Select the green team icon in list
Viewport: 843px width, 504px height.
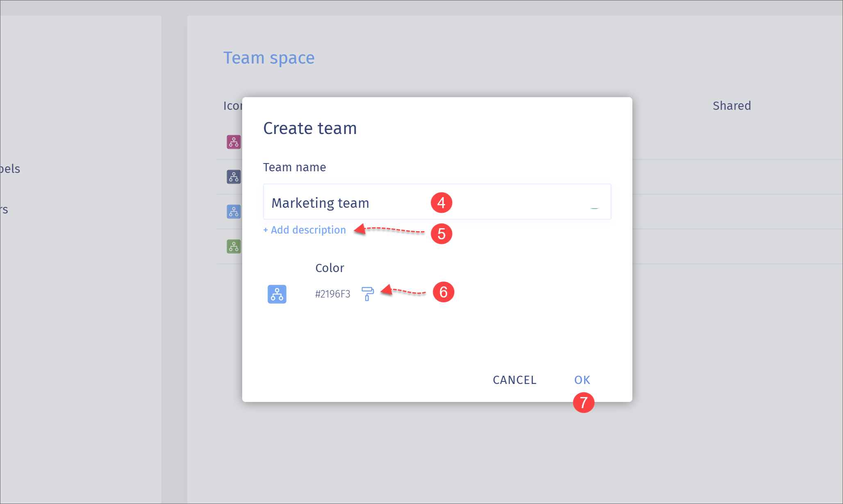(234, 247)
